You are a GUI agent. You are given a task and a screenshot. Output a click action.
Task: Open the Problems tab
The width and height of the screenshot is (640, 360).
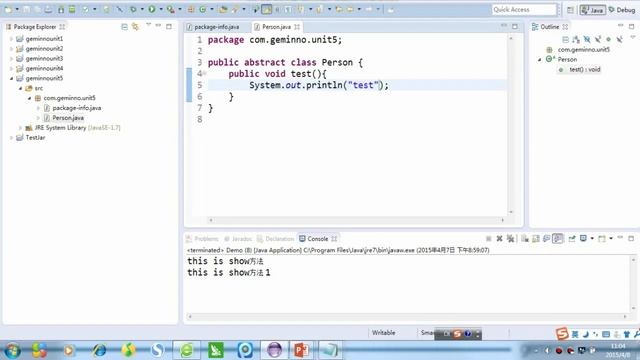[202, 239]
